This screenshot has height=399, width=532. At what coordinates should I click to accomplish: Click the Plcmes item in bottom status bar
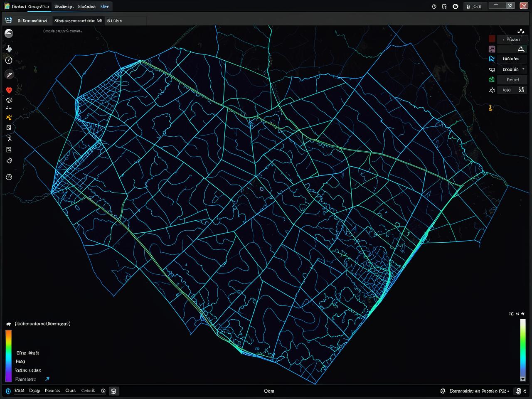click(52, 391)
